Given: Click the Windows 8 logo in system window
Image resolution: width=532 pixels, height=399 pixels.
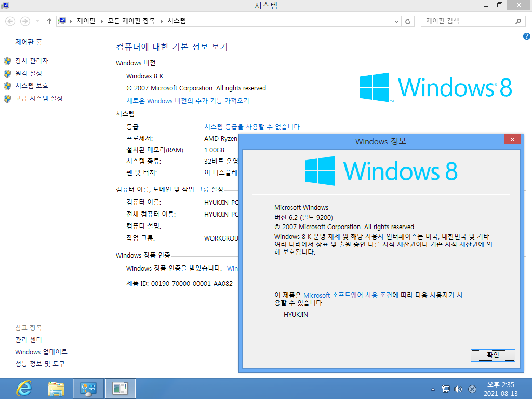Looking at the screenshot, I should coord(435,87).
